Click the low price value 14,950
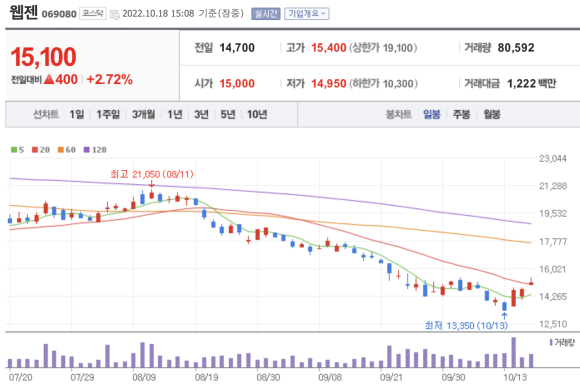The height and width of the screenshot is (387, 580). pyautogui.click(x=328, y=84)
